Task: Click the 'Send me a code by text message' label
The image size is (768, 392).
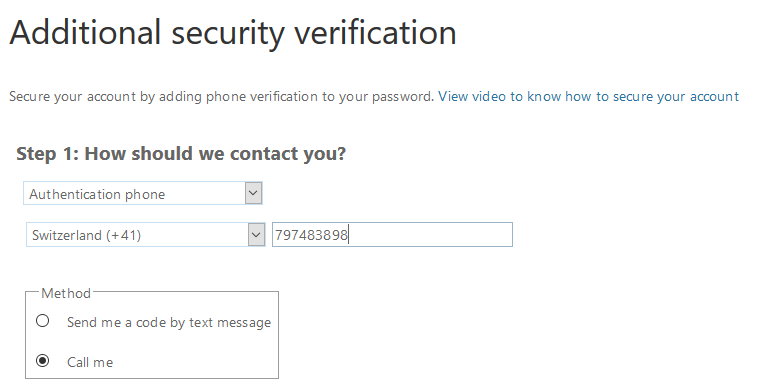Action: (169, 322)
